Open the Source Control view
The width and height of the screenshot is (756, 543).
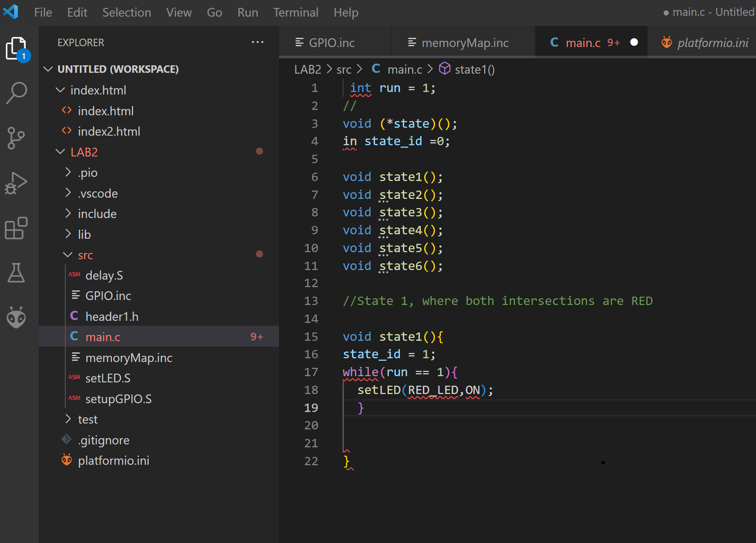pyautogui.click(x=17, y=138)
